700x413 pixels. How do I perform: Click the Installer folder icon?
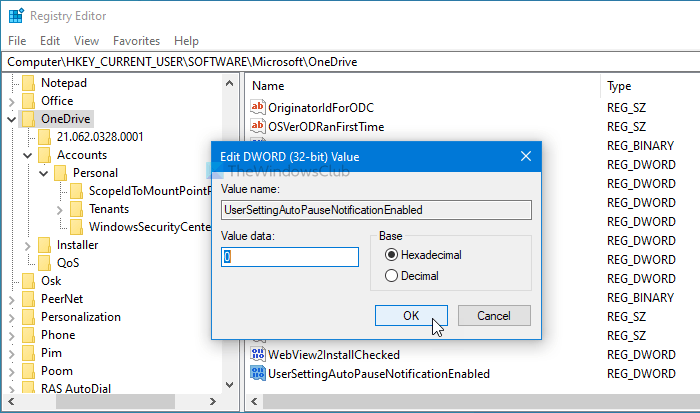point(44,244)
